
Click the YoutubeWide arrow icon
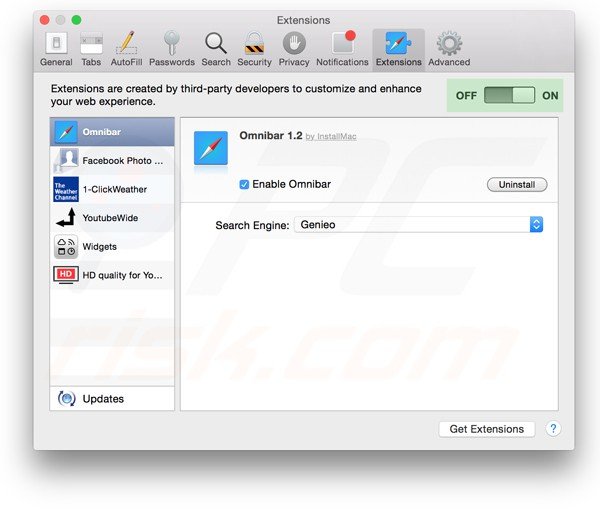tap(66, 217)
